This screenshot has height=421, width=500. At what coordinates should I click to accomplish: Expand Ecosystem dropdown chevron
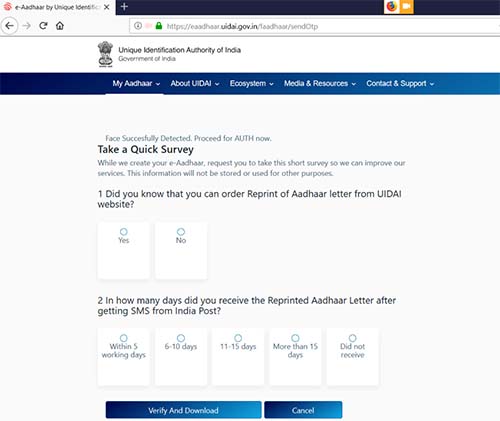click(x=271, y=84)
